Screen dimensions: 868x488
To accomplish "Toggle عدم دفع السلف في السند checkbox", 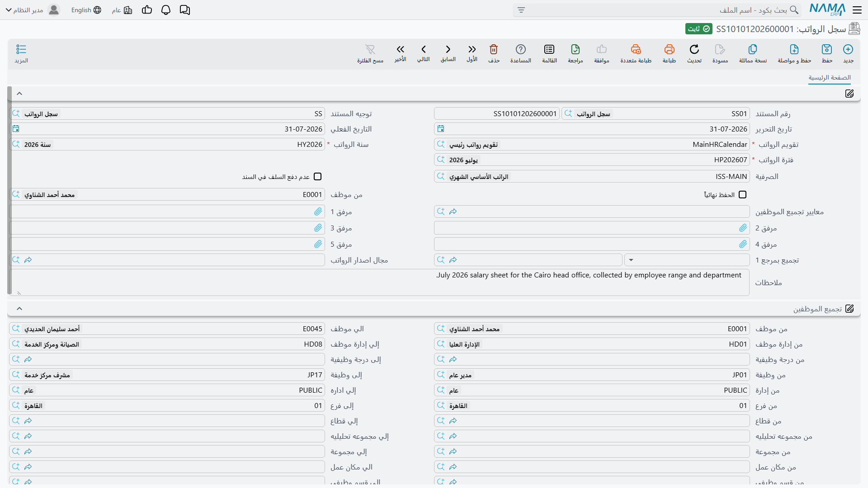I will click(318, 177).
